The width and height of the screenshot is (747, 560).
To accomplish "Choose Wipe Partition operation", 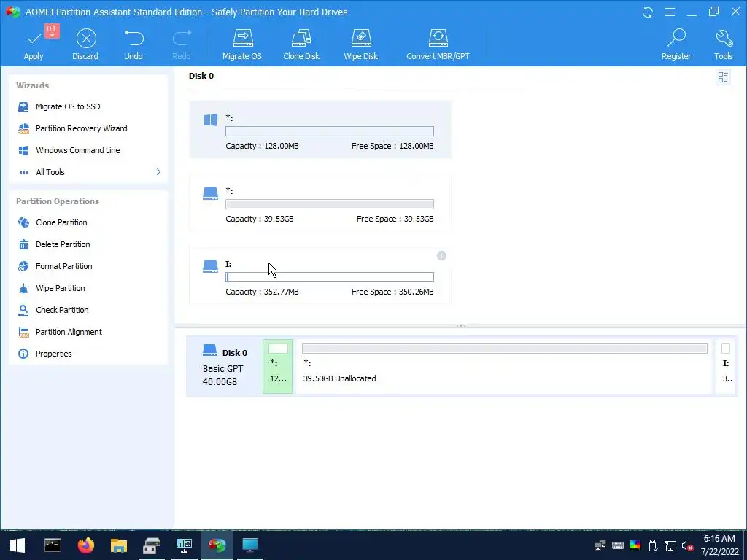I will tap(60, 288).
